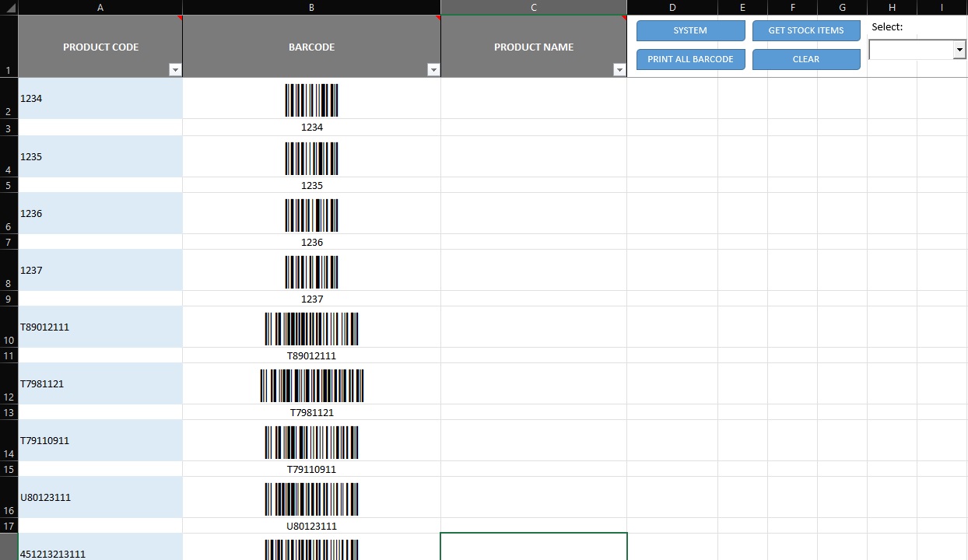Click the barcode image labeled T7981121
The width and height of the screenshot is (968, 560).
tap(311, 384)
